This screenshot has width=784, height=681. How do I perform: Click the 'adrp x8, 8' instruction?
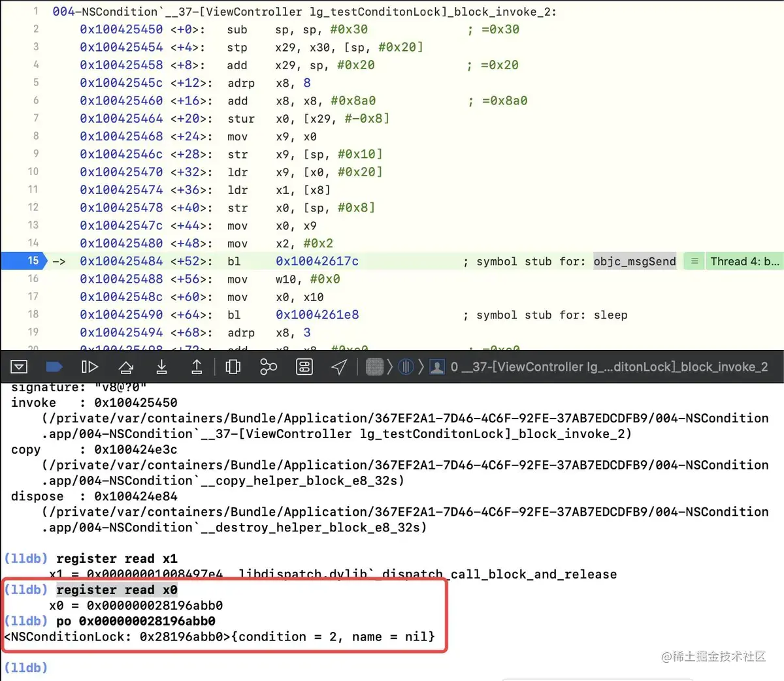click(x=269, y=83)
